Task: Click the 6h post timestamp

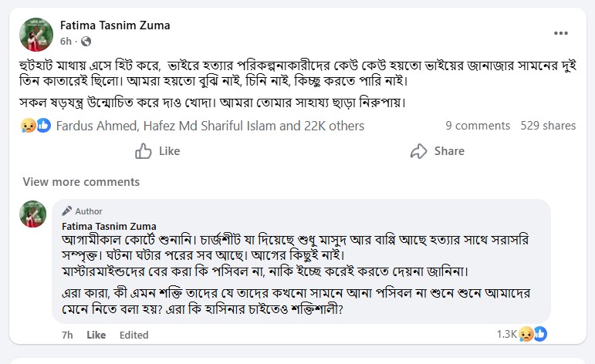Action: pos(66,41)
